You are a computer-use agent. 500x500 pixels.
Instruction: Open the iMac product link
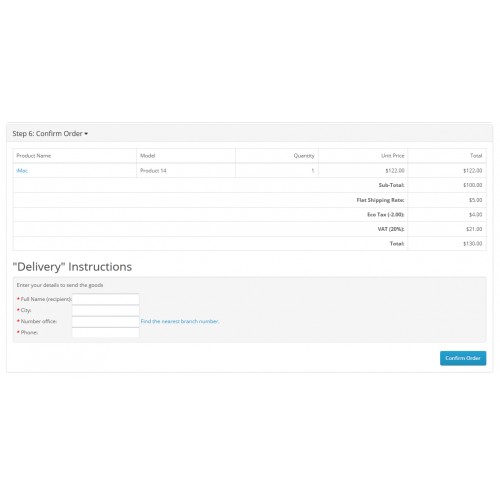[x=22, y=171]
